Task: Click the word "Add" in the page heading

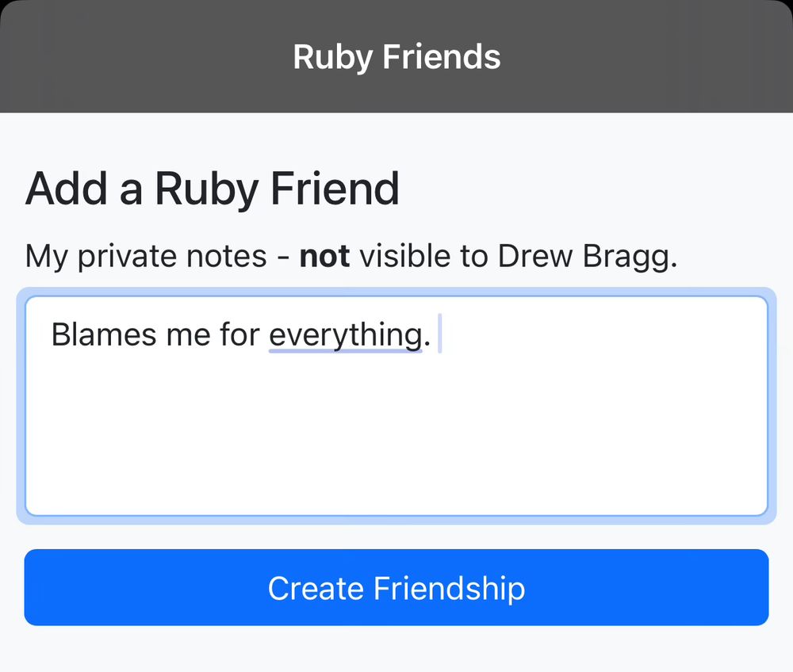Action: (x=66, y=189)
